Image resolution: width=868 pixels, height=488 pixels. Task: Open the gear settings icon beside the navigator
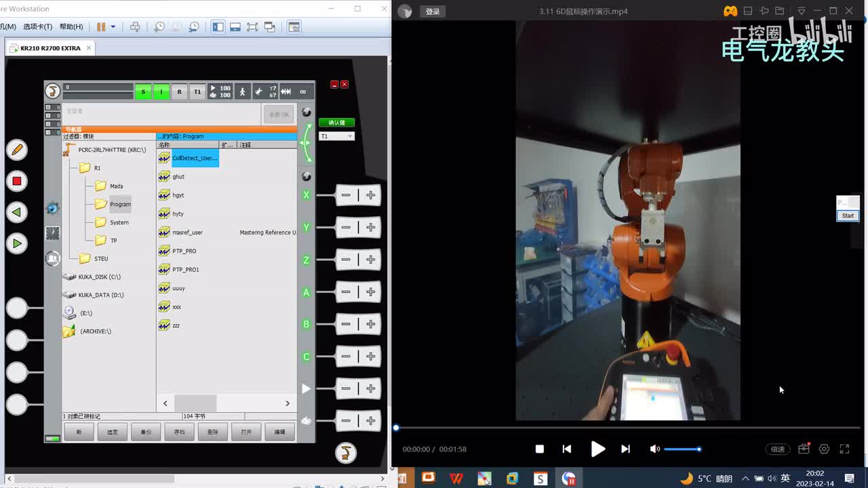tap(52, 208)
